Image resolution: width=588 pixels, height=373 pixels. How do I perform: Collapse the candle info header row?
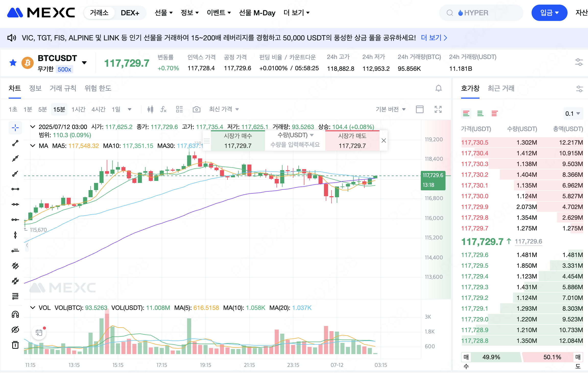33,127
